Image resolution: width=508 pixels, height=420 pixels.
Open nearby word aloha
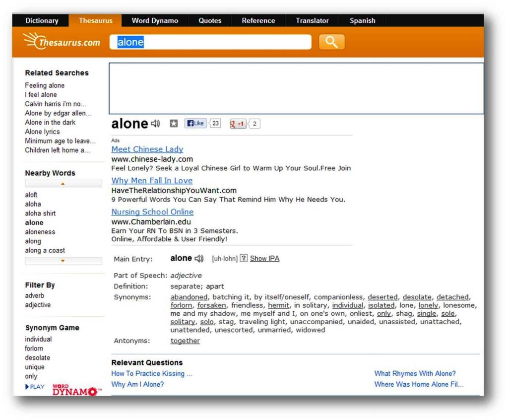click(33, 204)
